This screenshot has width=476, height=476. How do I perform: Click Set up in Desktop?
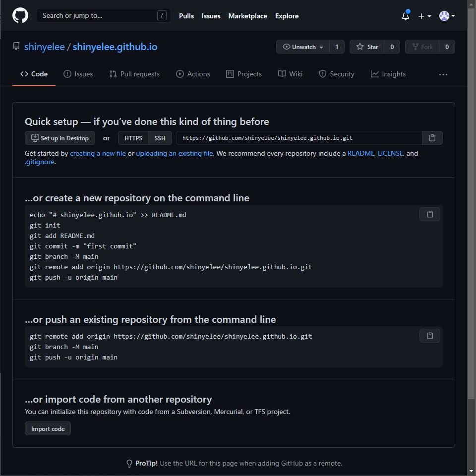pos(60,138)
